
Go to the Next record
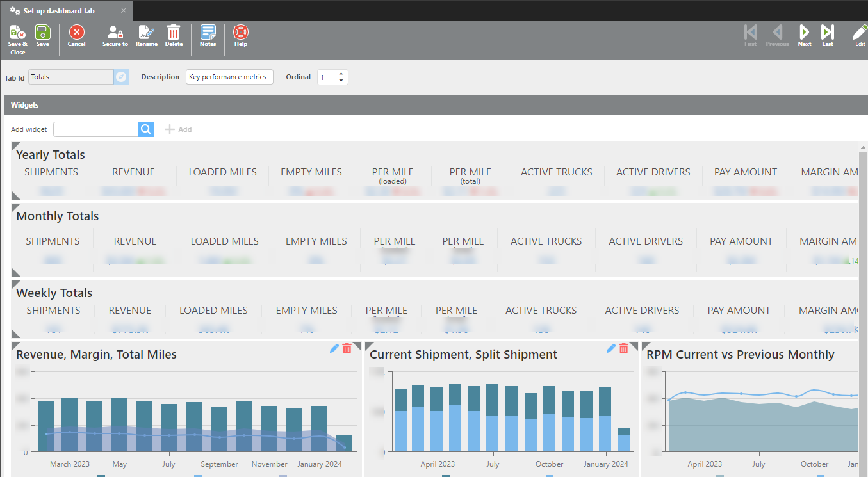pyautogui.click(x=804, y=33)
